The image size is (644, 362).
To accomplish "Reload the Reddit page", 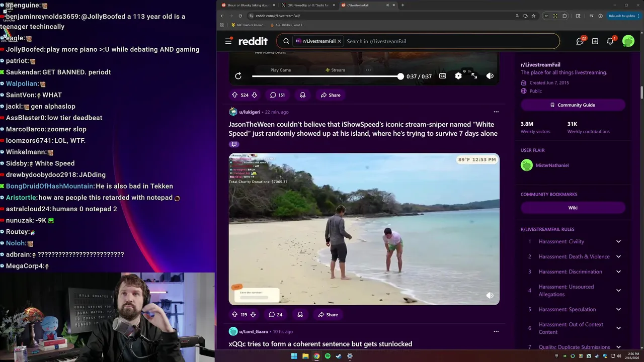I will (x=240, y=16).
